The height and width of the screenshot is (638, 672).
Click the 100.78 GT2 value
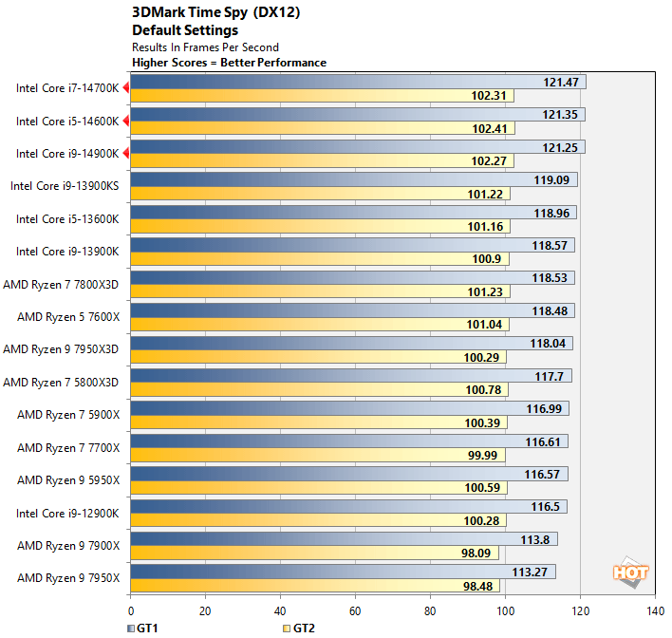(x=483, y=389)
